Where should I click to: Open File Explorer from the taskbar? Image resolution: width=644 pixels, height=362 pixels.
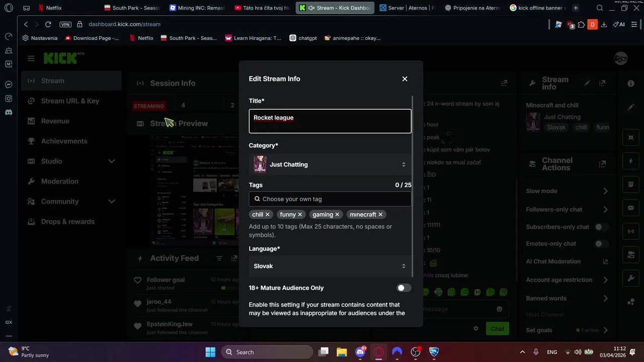[342, 352]
